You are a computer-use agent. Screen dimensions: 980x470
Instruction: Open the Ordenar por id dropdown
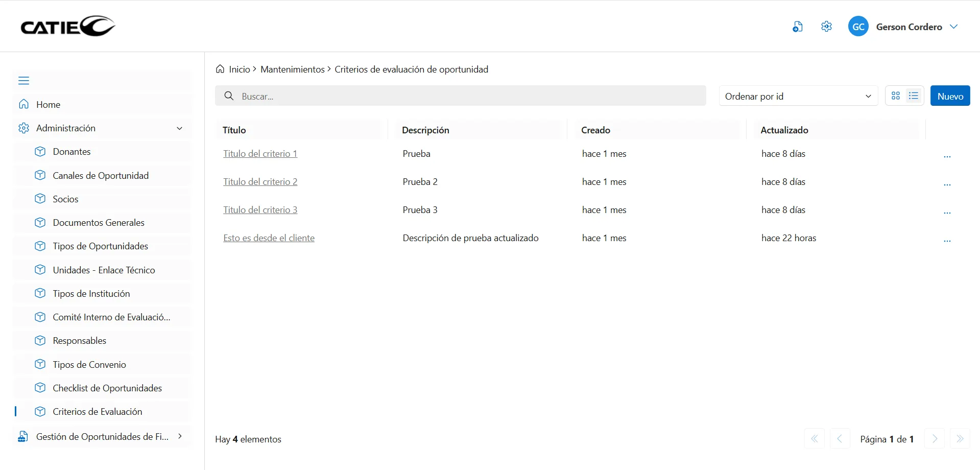798,96
